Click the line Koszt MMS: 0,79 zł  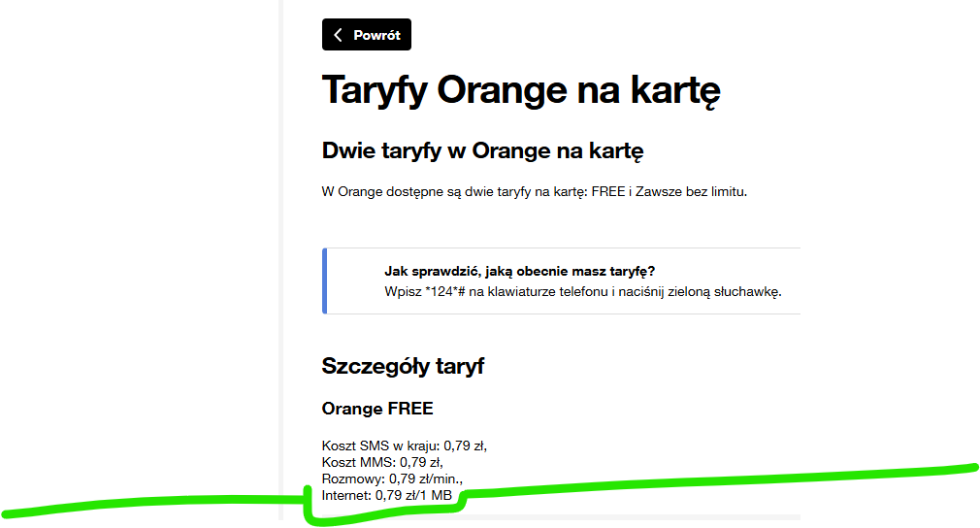tap(382, 462)
